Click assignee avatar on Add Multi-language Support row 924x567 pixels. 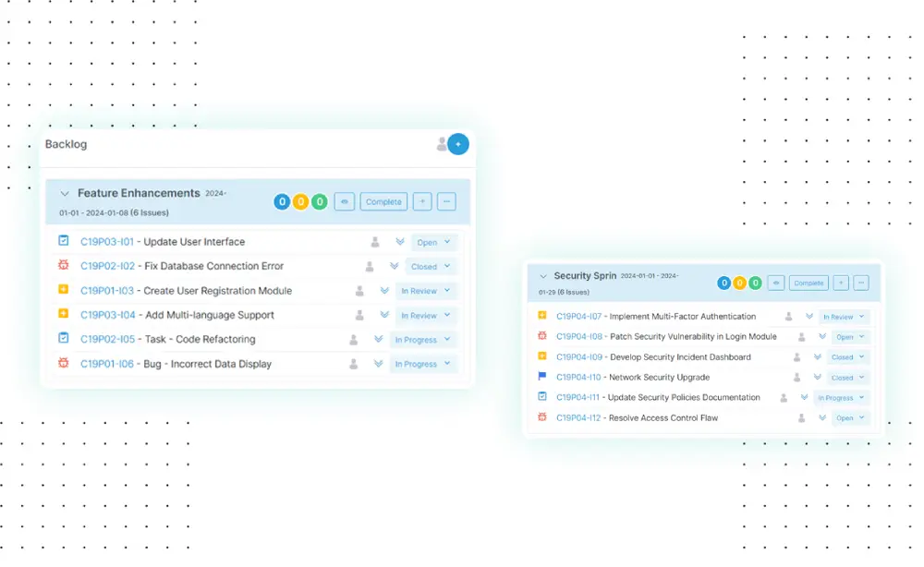[x=359, y=315]
